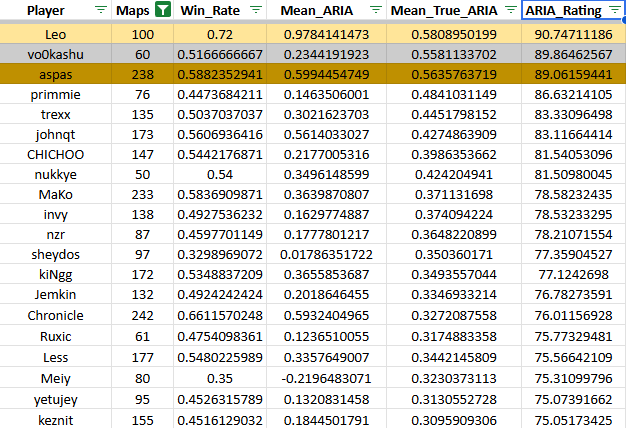Select the keznit player cell
The height and width of the screenshot is (428, 626).
tap(55, 420)
